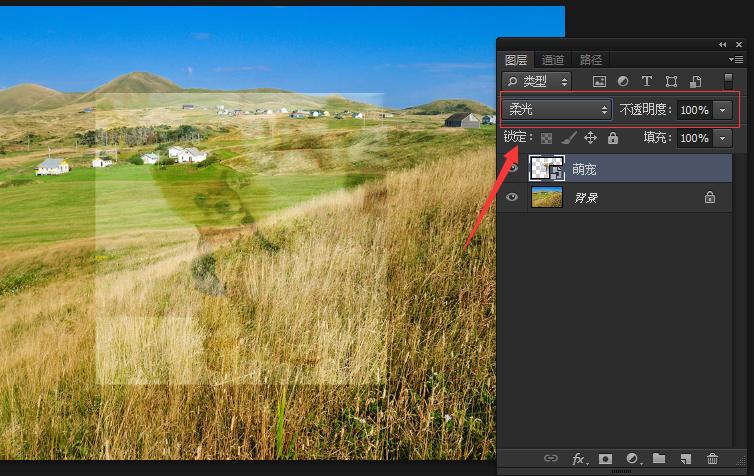Click the smart object filter icon
This screenshot has width=754, height=476.
[695, 82]
